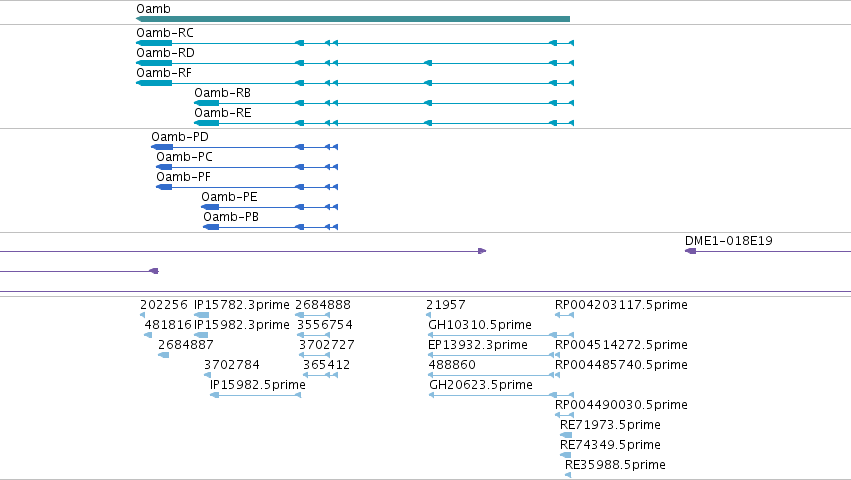Click the IP15982.5prime EST label
851x480 pixels.
pyautogui.click(x=258, y=385)
